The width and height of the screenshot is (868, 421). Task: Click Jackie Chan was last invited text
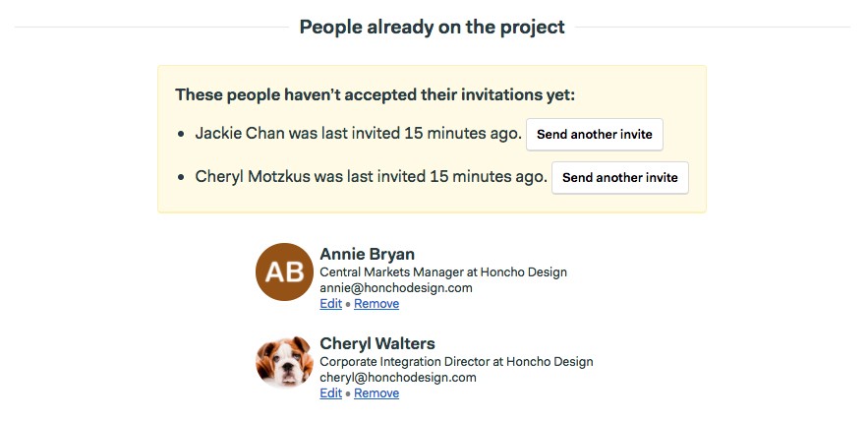358,134
